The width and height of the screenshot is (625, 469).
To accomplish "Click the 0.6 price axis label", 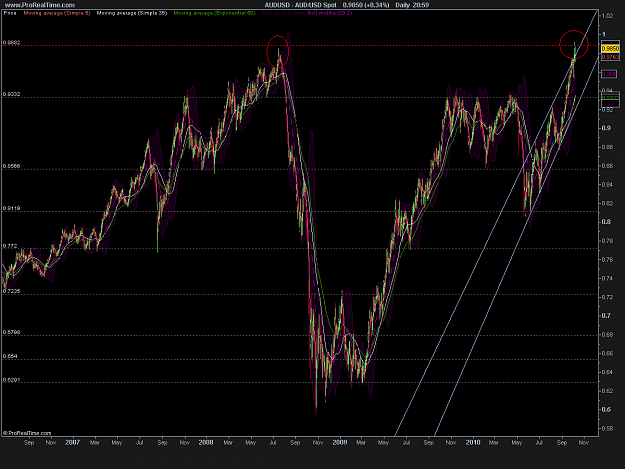I will (606, 410).
